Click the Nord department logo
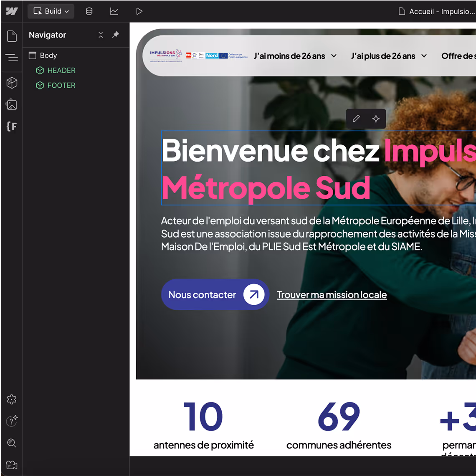Screen dimensions: 476x476 tap(212, 56)
